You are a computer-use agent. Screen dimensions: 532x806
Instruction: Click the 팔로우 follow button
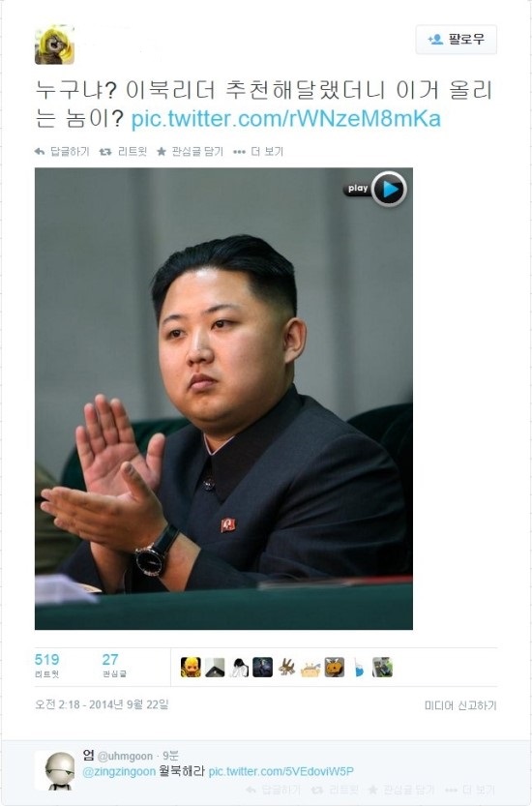pyautogui.click(x=456, y=40)
